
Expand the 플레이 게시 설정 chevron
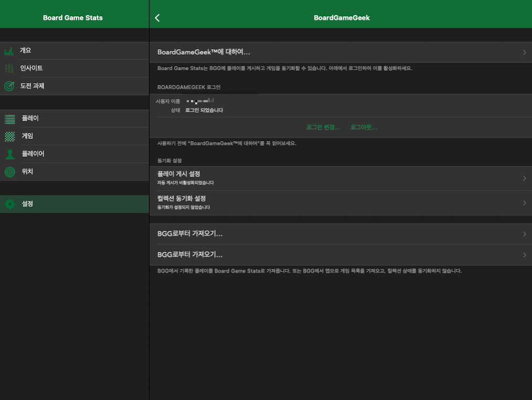point(525,178)
